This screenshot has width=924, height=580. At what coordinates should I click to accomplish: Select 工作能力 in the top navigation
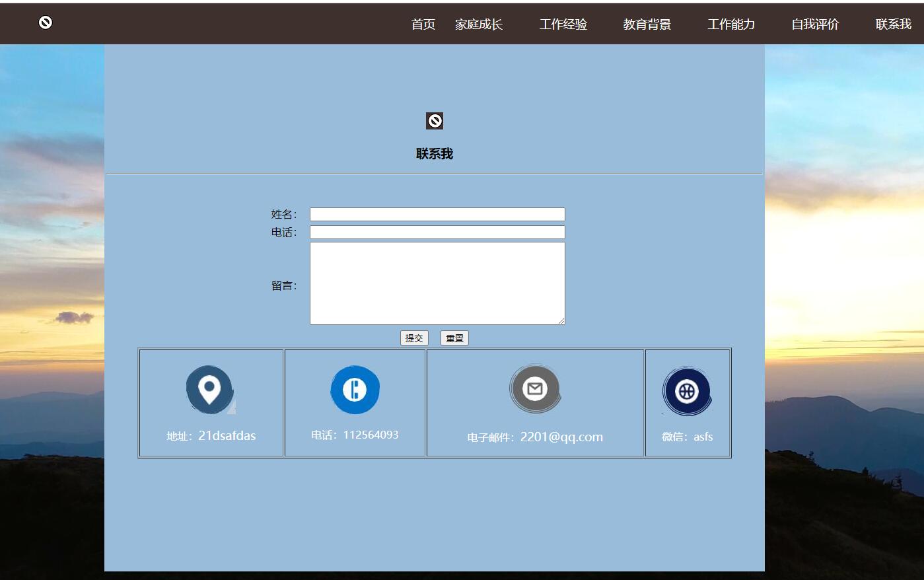731,24
